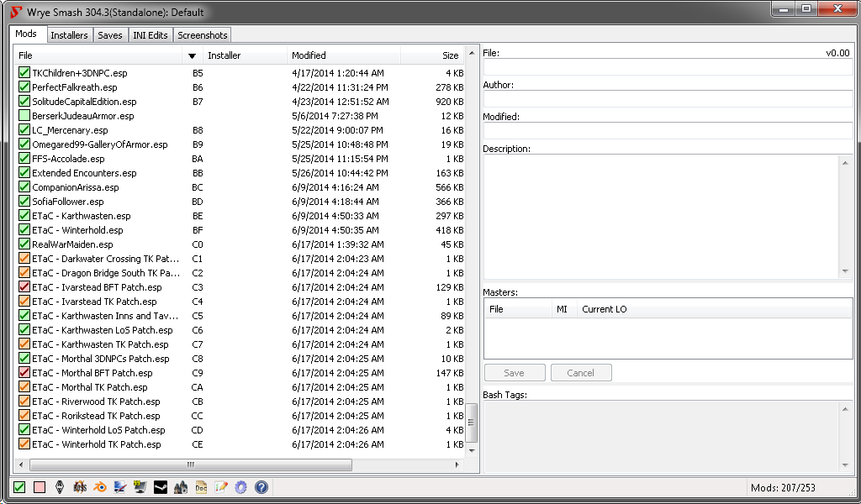Click the Masters File column header
This screenshot has height=504, width=861.
[518, 309]
